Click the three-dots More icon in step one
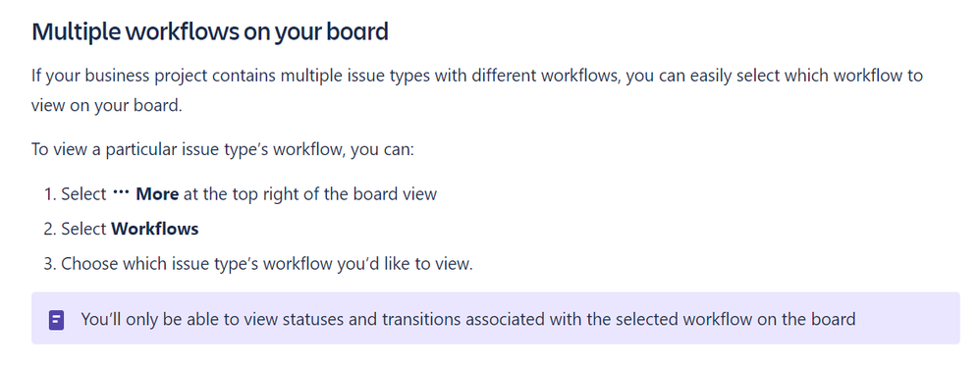980x370 pixels. click(x=121, y=193)
